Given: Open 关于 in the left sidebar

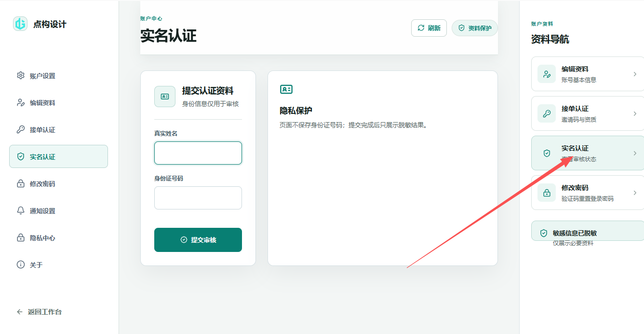Looking at the screenshot, I should point(58,264).
